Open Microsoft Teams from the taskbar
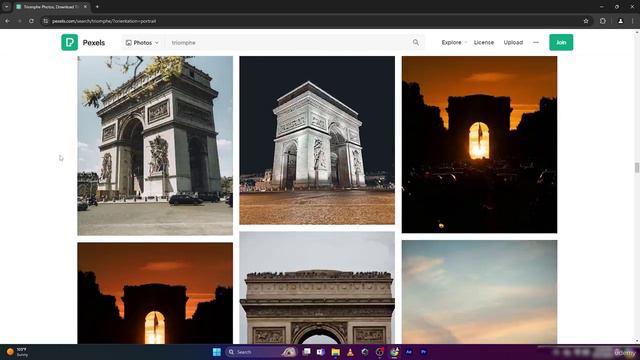This screenshot has width=640, height=360. pyautogui.click(x=321, y=352)
